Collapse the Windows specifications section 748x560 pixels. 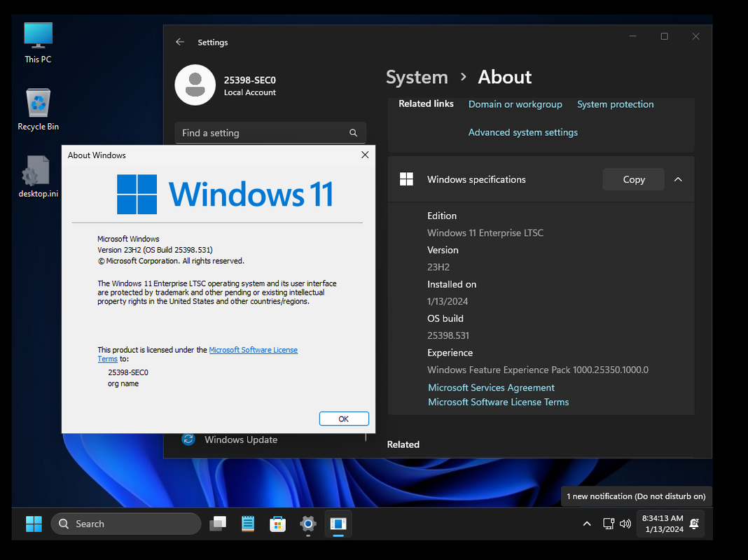tap(678, 180)
